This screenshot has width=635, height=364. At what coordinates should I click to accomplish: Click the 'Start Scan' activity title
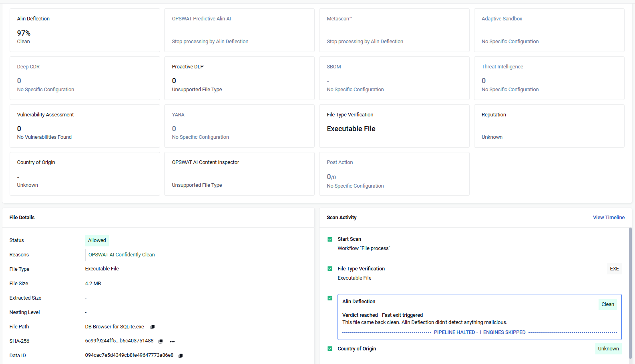(349, 239)
